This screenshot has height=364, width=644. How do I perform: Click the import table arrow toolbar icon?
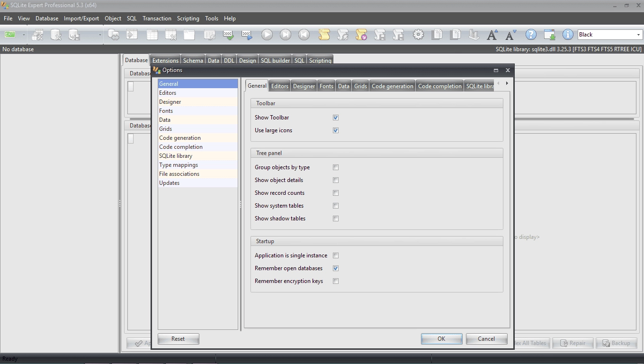(x=132, y=35)
